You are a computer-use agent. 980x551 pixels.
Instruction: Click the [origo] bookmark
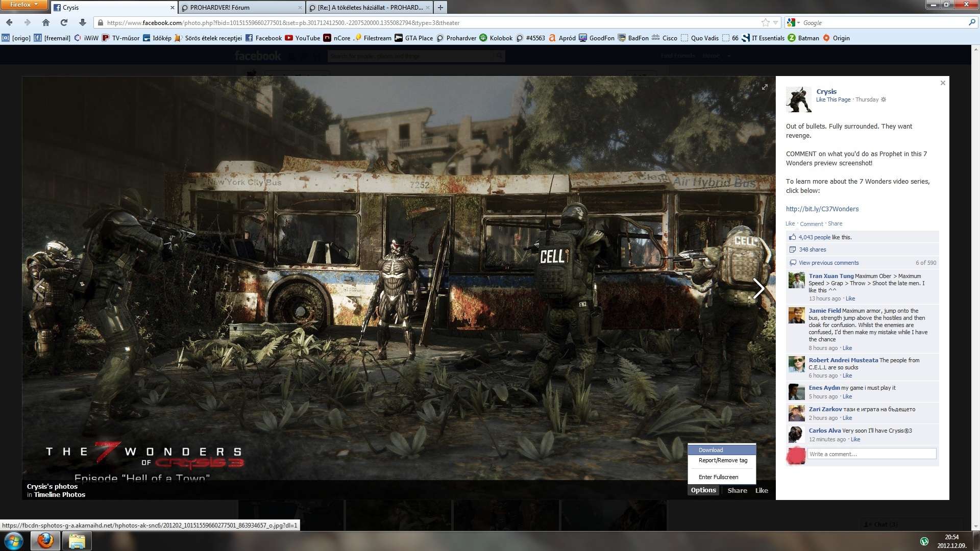point(16,38)
